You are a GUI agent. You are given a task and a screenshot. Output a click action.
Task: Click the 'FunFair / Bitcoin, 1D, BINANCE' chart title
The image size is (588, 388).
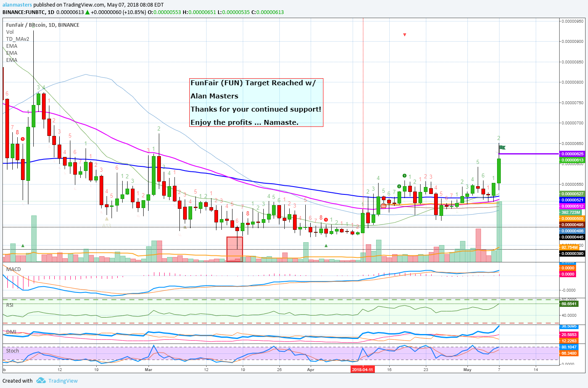coord(43,25)
